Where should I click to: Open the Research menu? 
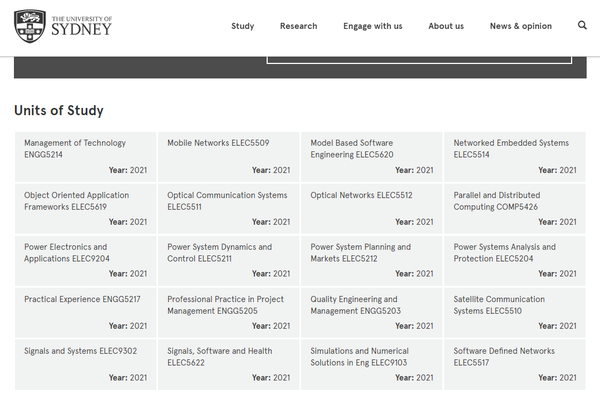click(298, 26)
